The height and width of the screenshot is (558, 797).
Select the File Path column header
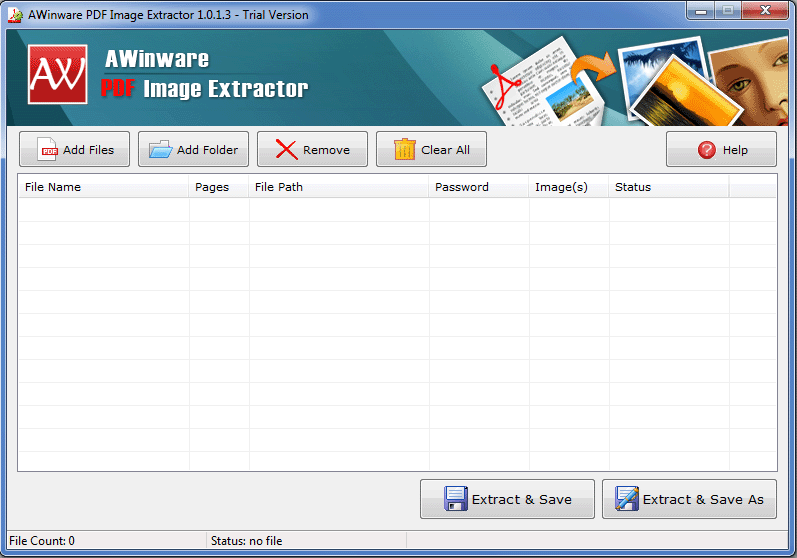pos(339,187)
